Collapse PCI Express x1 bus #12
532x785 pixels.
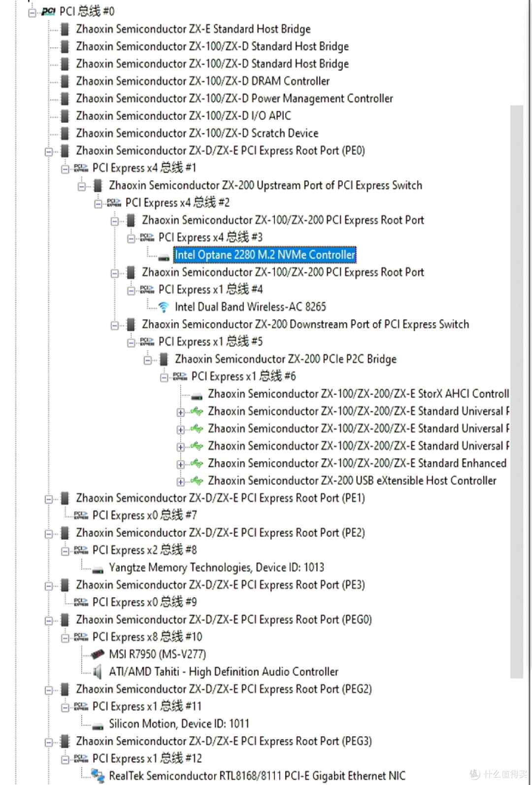tap(65, 759)
